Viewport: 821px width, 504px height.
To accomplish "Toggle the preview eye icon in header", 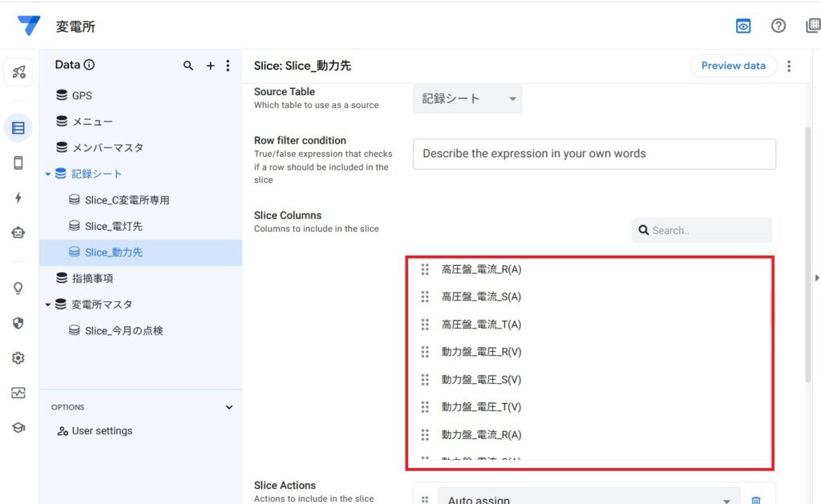I will (743, 26).
